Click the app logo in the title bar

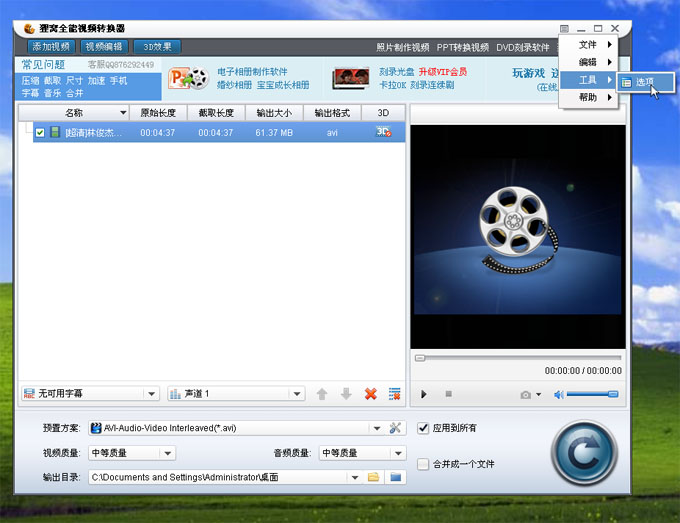[x=29, y=29]
